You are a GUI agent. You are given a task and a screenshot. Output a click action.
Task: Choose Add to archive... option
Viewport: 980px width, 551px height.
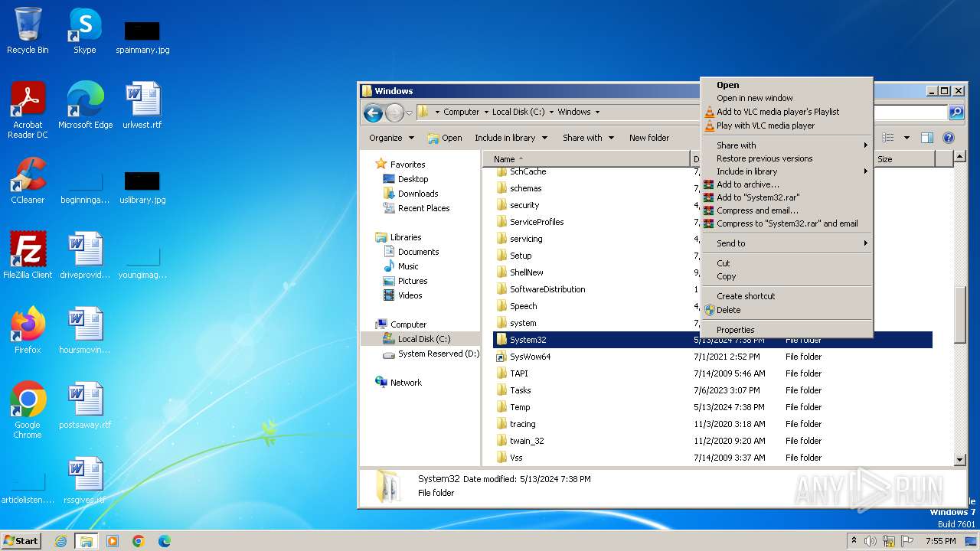point(747,184)
